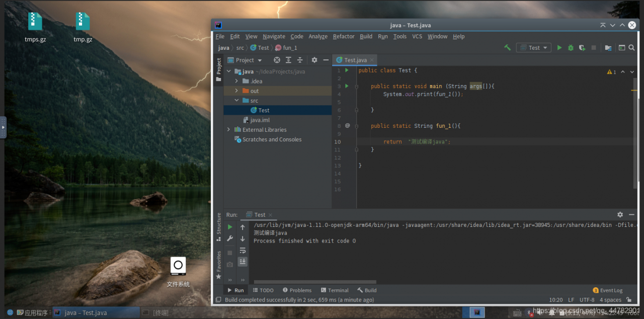Click the UTF-8 encoding selector

587,300
